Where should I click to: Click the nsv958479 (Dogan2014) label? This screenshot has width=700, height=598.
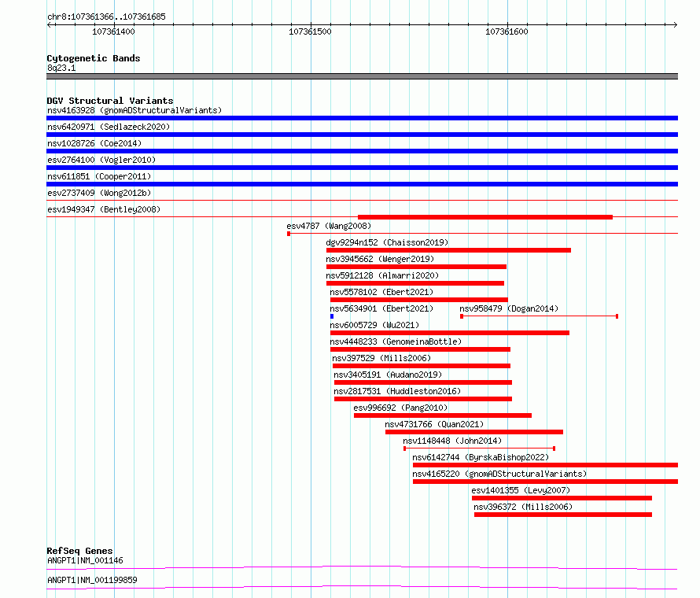pos(509,308)
